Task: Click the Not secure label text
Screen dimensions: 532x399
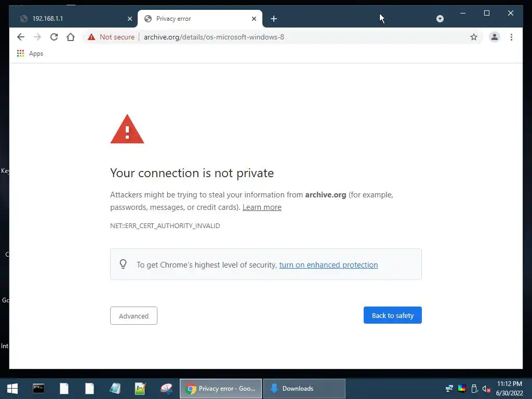Action: pyautogui.click(x=117, y=37)
